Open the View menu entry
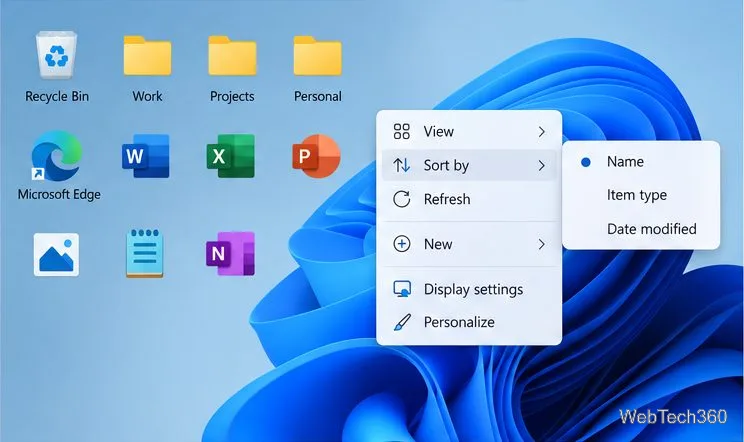This screenshot has height=442, width=744. coord(469,131)
